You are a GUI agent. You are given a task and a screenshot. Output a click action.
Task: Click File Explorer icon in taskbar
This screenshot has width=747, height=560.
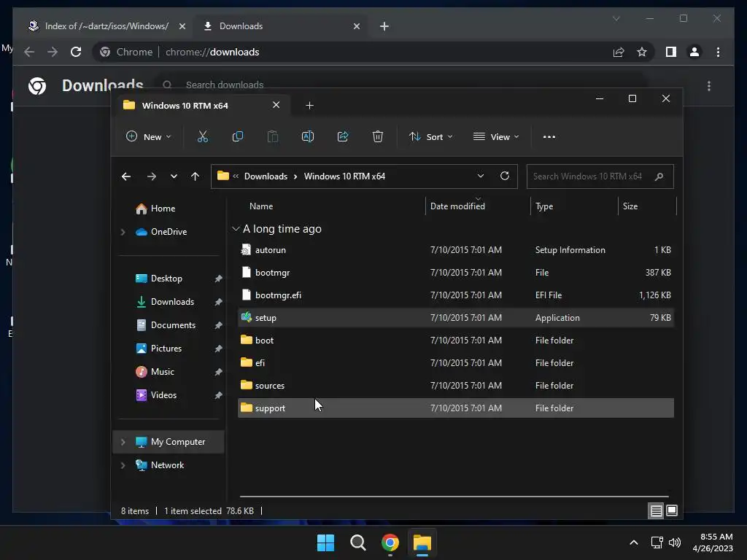pyautogui.click(x=422, y=542)
